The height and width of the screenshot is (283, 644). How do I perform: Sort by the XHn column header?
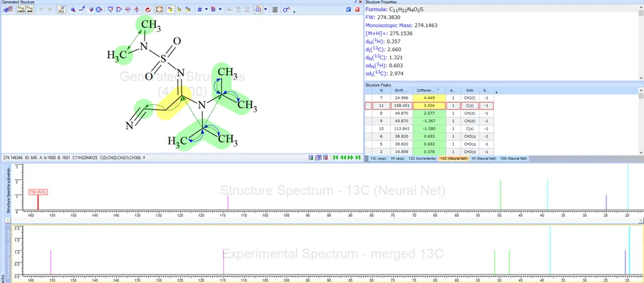point(470,90)
